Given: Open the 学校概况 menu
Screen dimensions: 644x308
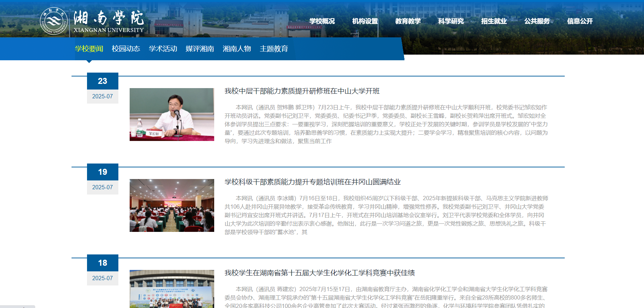Looking at the screenshot, I should coord(322,21).
